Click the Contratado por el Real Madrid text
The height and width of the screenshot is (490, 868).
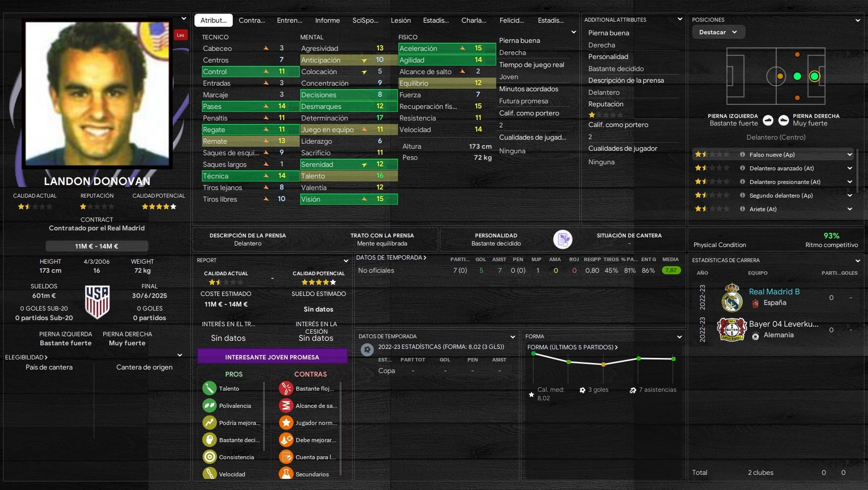tap(97, 228)
